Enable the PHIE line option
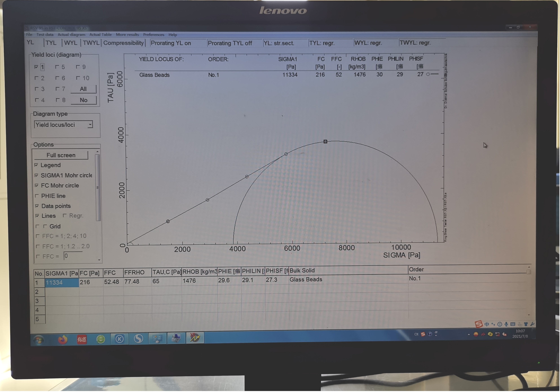 pos(37,196)
